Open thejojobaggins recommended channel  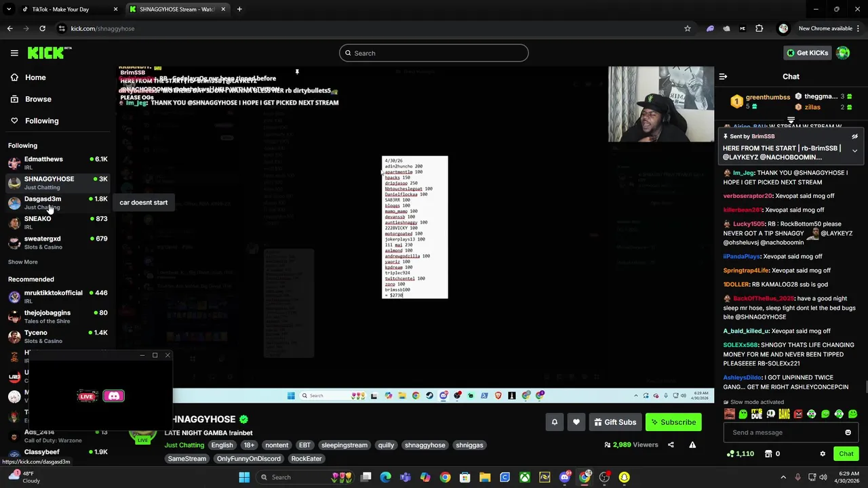pos(58,317)
